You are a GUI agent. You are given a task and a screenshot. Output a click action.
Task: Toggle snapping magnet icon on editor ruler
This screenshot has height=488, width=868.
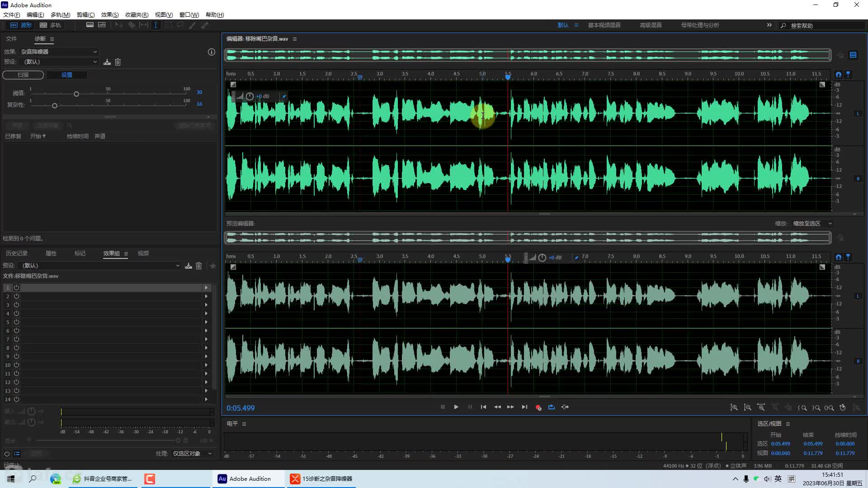[839, 75]
